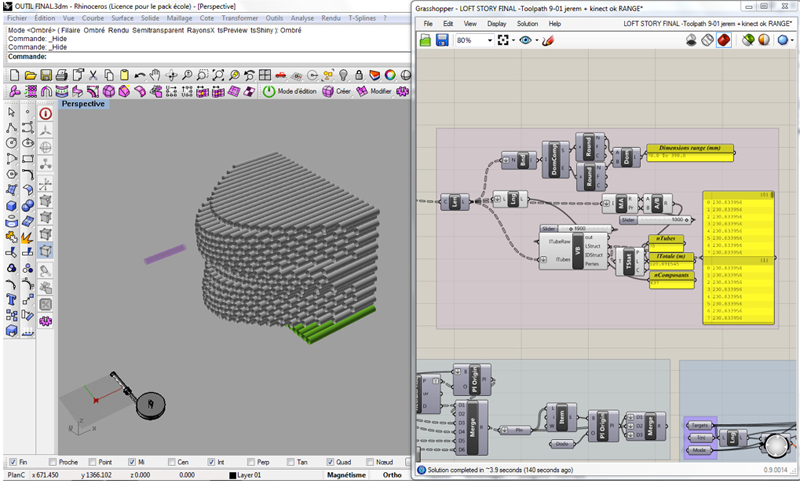
Task: Click the Zoom Extents icon in Grasshopper
Action: tap(502, 41)
